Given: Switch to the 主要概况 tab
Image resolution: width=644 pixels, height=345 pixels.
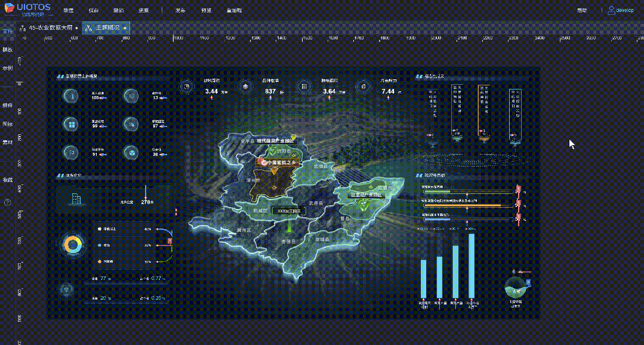Looking at the screenshot, I should point(107,28).
